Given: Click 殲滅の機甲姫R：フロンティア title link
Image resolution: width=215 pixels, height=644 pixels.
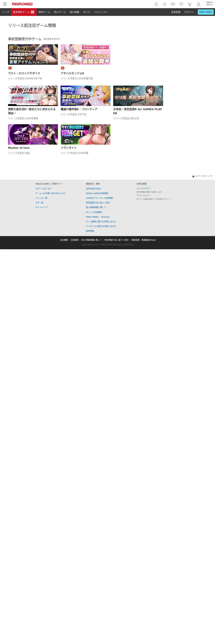Looking at the screenshot, I should point(79,109).
